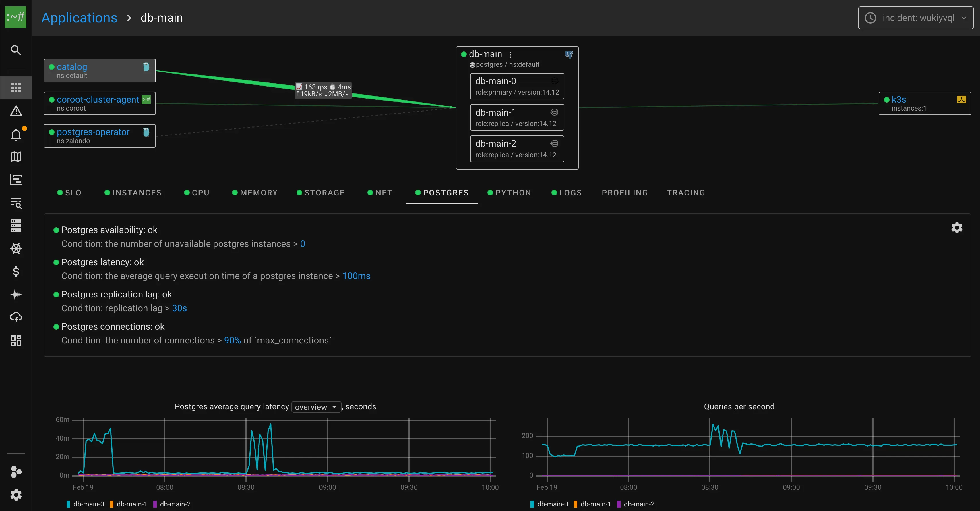
Task: Open the TRACING tab
Action: click(685, 192)
